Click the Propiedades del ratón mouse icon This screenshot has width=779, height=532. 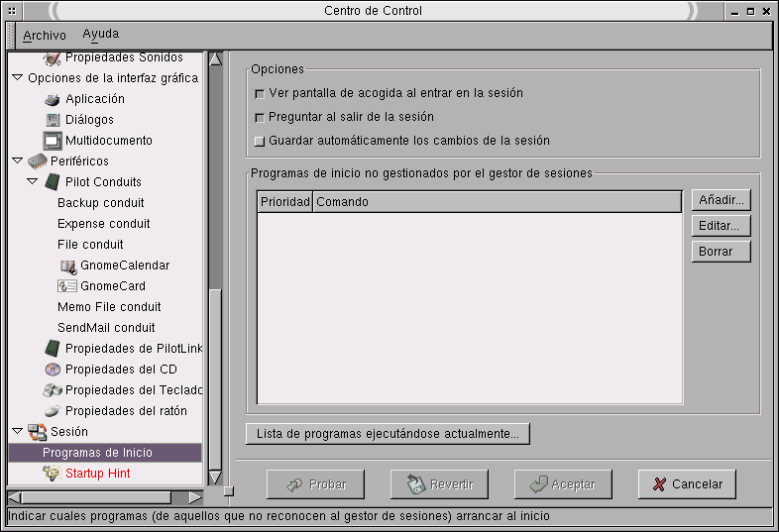point(53,411)
